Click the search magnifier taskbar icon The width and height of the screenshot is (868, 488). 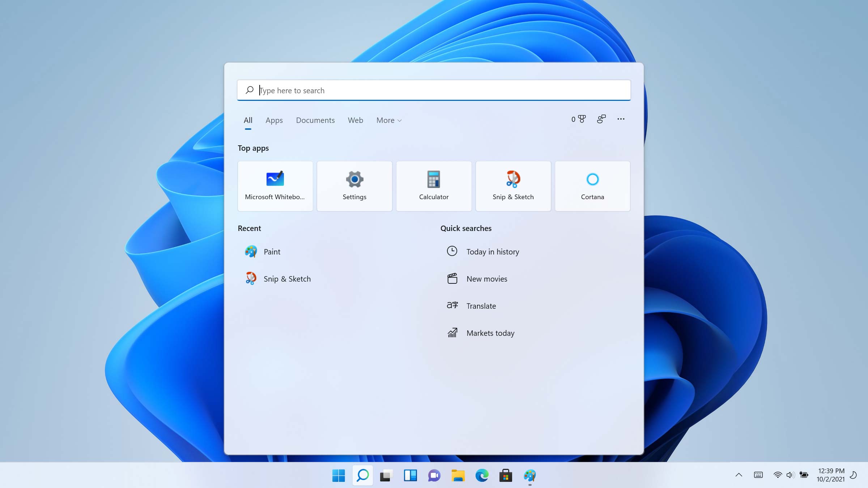point(362,475)
